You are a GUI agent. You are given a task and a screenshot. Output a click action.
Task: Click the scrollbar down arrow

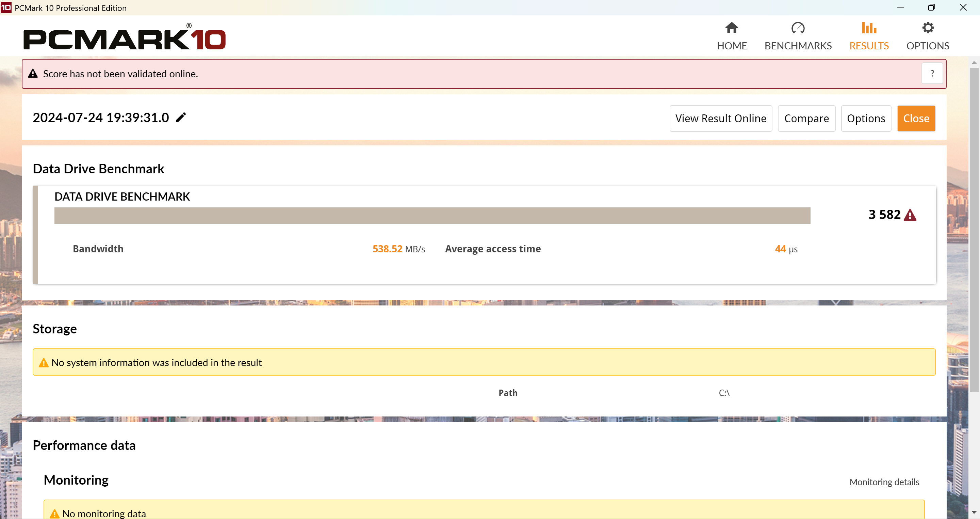tap(974, 513)
